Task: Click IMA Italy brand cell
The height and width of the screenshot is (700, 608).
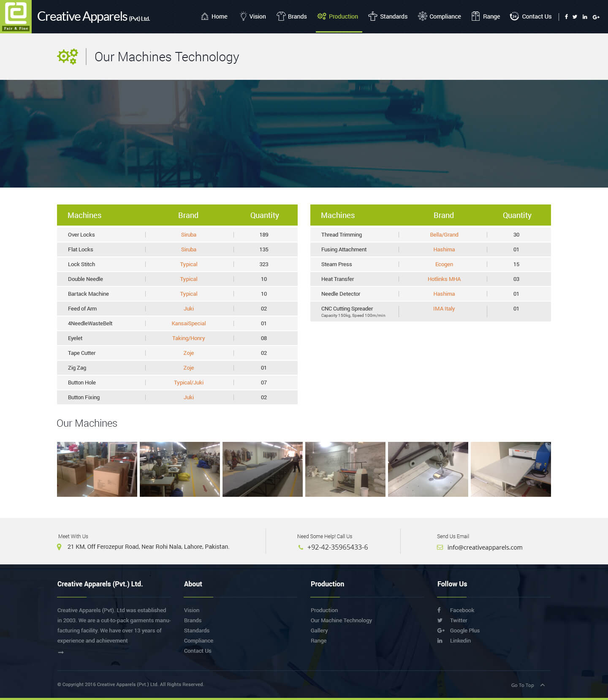Action: 444,308
